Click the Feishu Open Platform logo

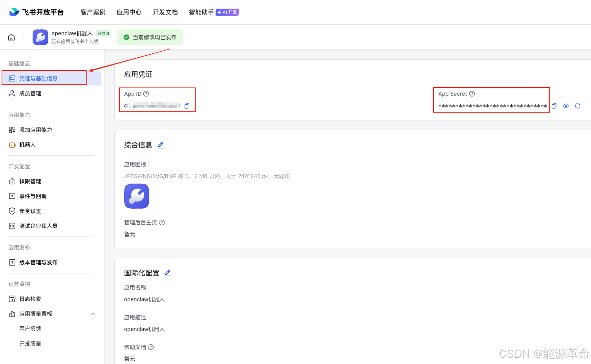pyautogui.click(x=36, y=12)
